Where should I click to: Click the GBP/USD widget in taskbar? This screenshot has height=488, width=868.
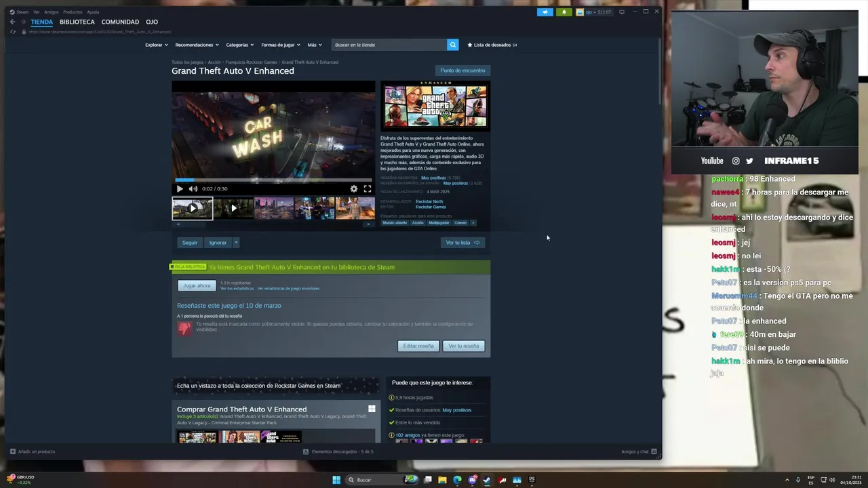tap(19, 479)
